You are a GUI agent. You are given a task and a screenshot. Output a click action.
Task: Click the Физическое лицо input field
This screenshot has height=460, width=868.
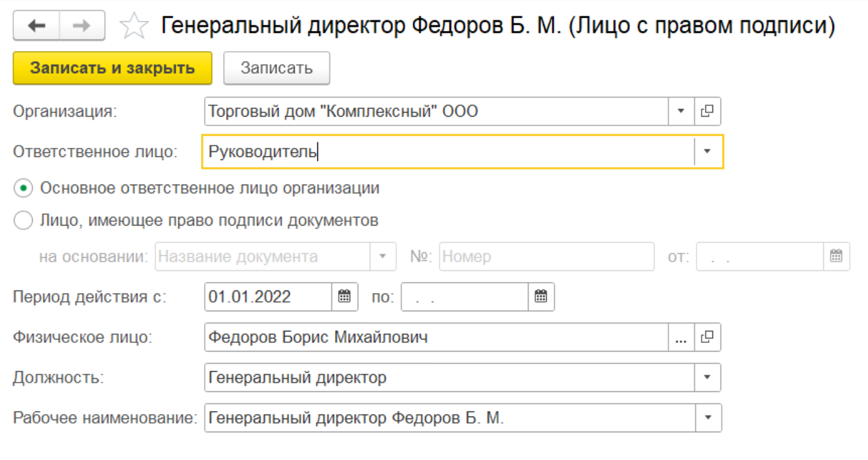click(435, 337)
